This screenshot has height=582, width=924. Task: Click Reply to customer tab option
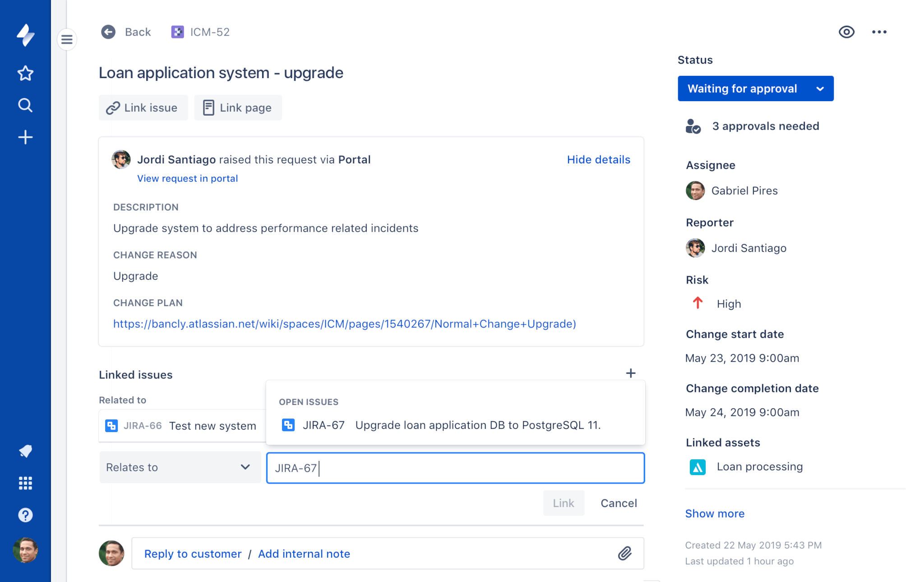(193, 553)
